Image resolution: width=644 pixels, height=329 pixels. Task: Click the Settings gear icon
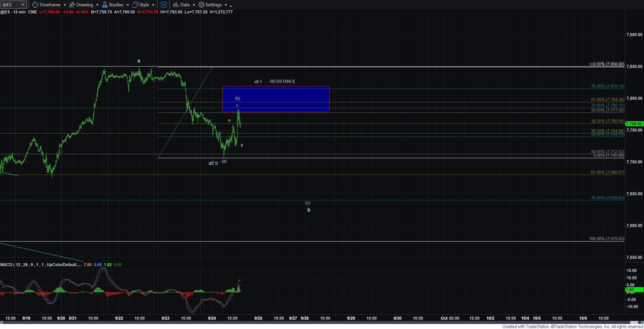point(201,5)
